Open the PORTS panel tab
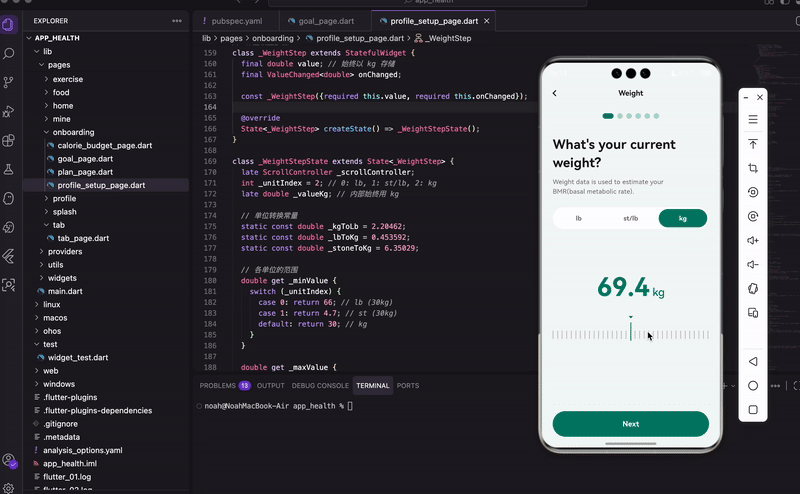Screen dimensions: 800x494 [408, 386]
